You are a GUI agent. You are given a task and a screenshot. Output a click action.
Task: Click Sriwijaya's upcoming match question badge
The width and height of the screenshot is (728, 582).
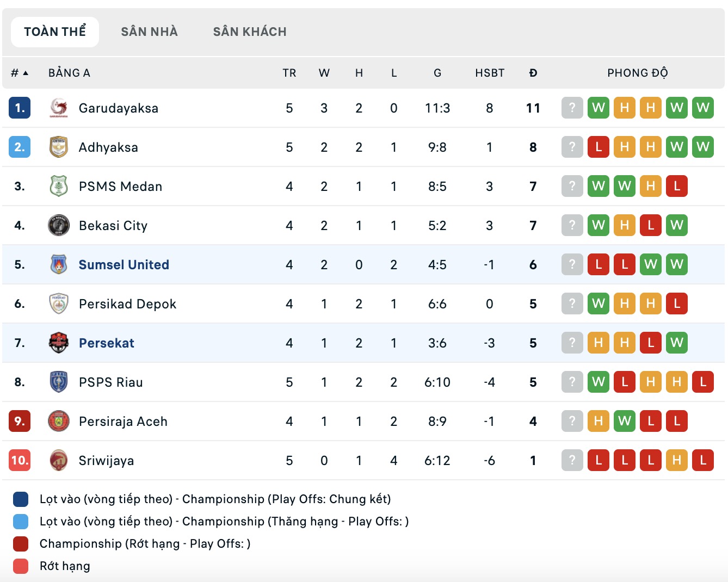pos(572,460)
